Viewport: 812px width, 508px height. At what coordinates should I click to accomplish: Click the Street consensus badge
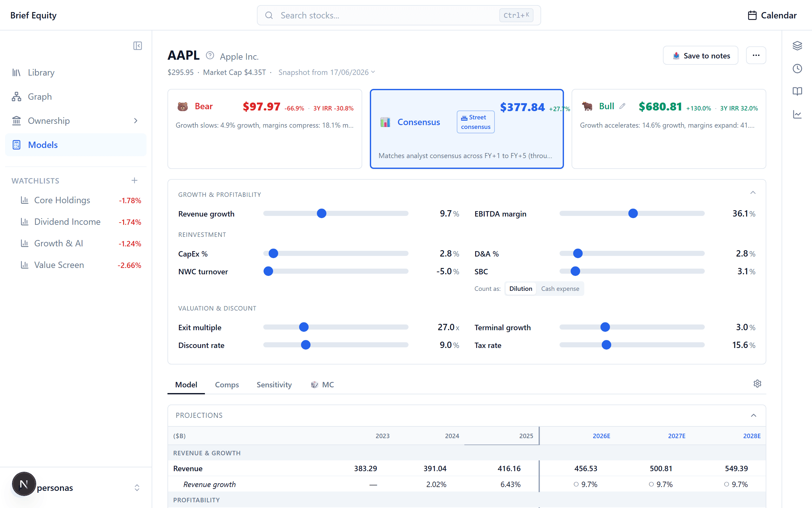click(x=475, y=122)
